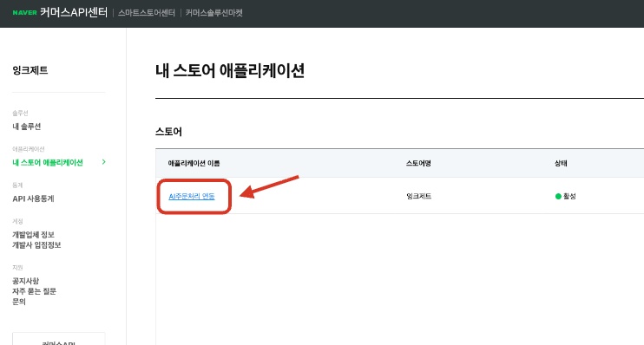
Task: Click the 잉크제트 store name cell
Action: tap(418, 196)
